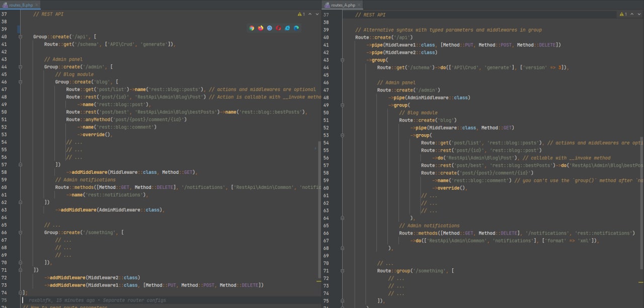Click '// Blog module' comment in routes_B.php
The height and width of the screenshot is (308, 644).
74,74
